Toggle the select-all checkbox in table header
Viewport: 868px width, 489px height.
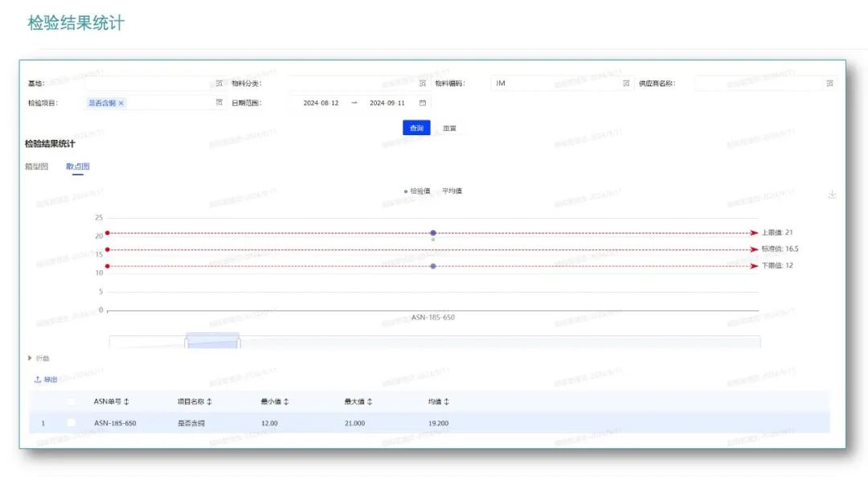(72, 401)
